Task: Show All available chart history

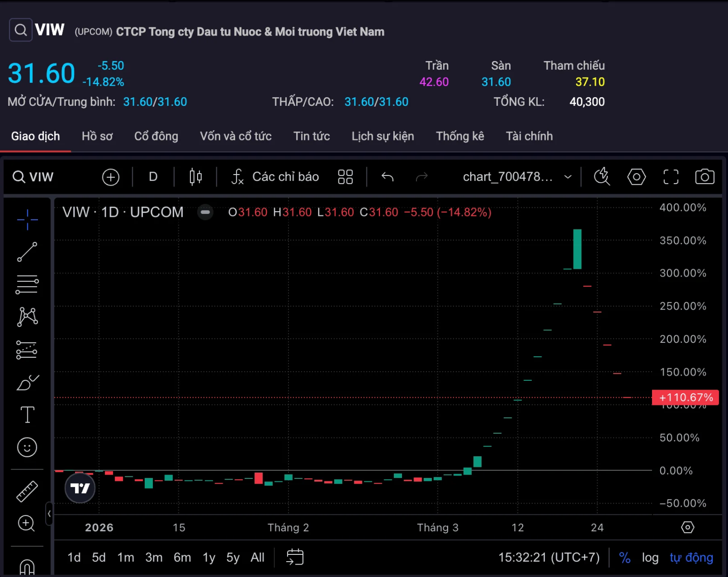Action: pos(258,557)
